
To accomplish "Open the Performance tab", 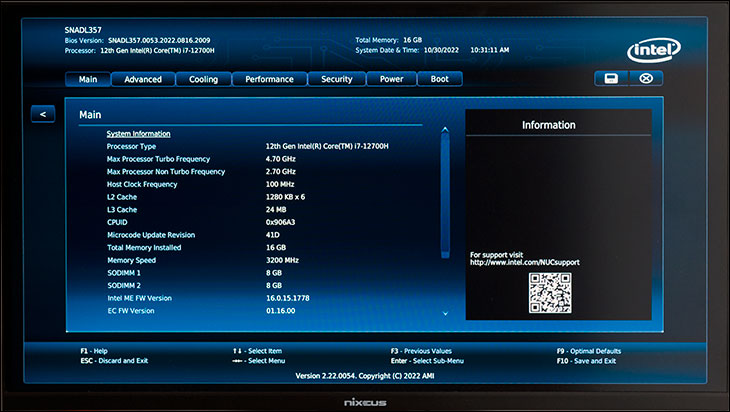I will tap(270, 79).
